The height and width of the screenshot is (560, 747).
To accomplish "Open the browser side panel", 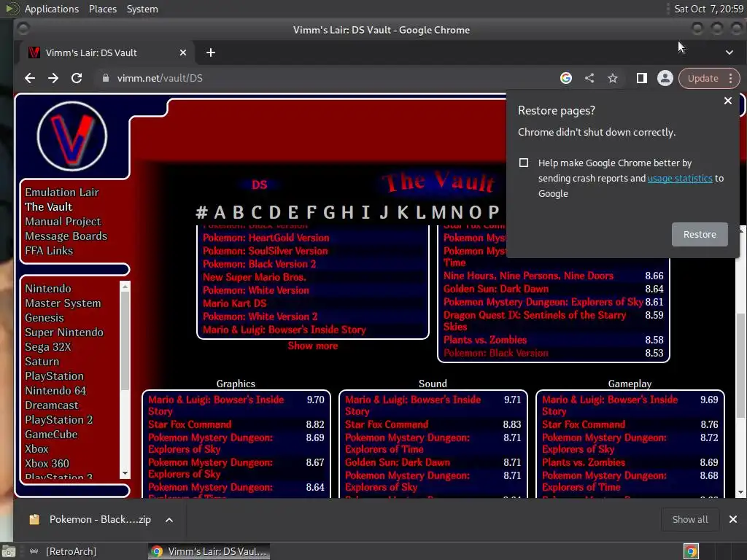I will (x=642, y=78).
